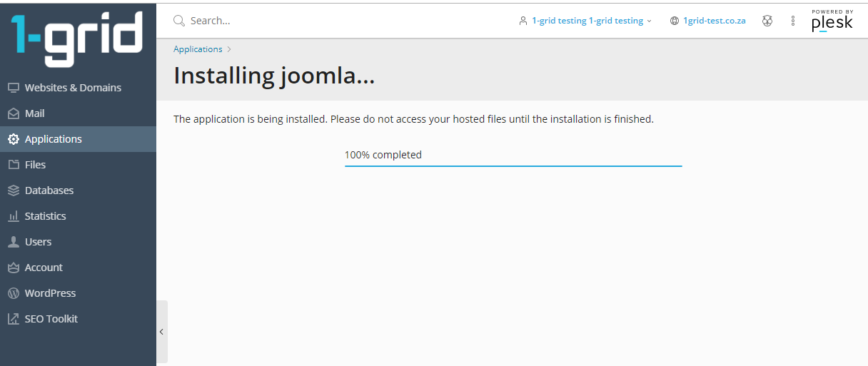Screen dimensions: 868x366
Task: Click the breadcrumb chevron after Applications
Action: tap(229, 49)
